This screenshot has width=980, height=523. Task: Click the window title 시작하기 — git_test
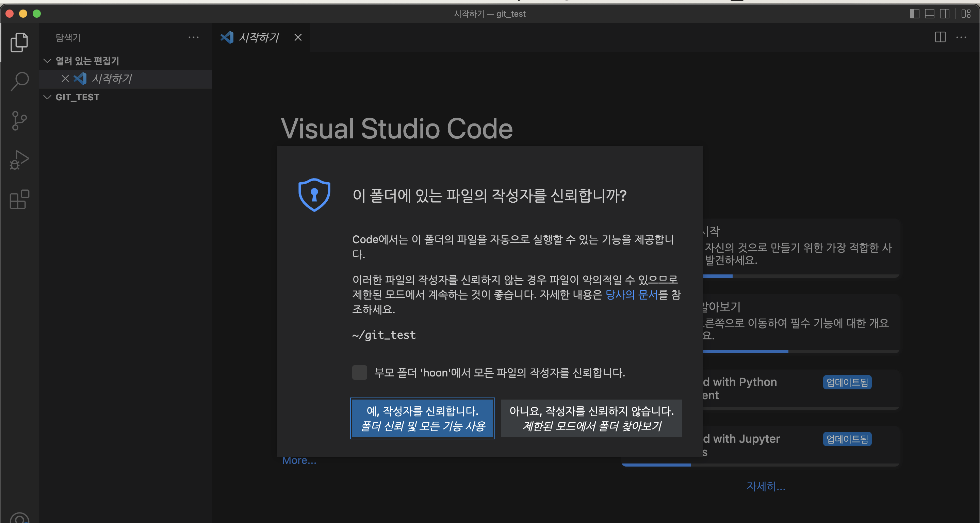(490, 14)
